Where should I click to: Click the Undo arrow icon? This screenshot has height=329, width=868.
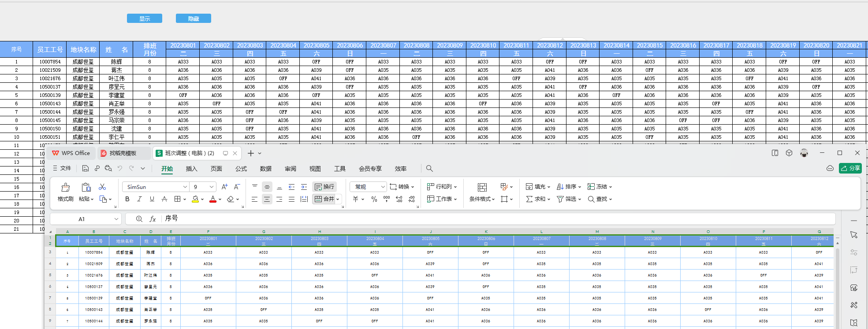point(120,168)
